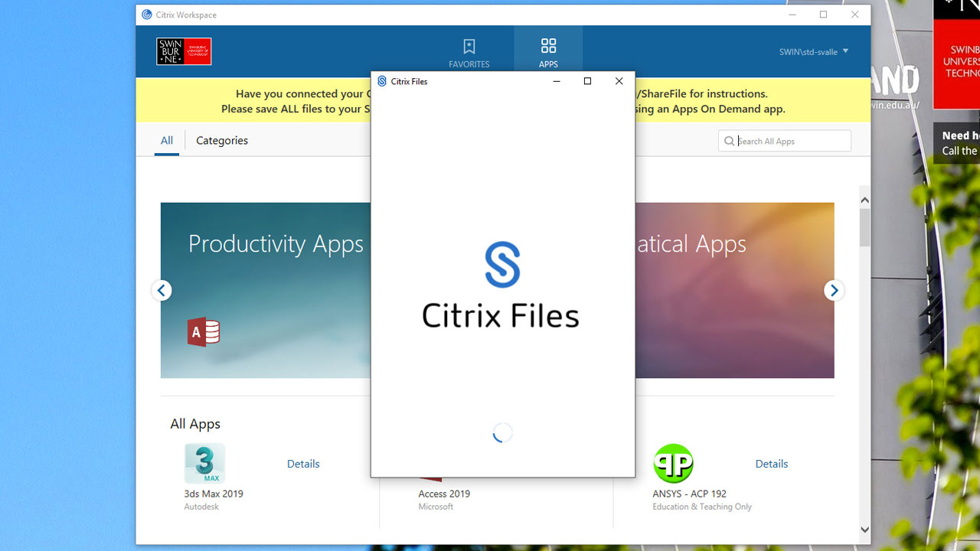Open Details for 3ds Max 2019
Viewport: 980px width, 551px height.
[x=303, y=464]
